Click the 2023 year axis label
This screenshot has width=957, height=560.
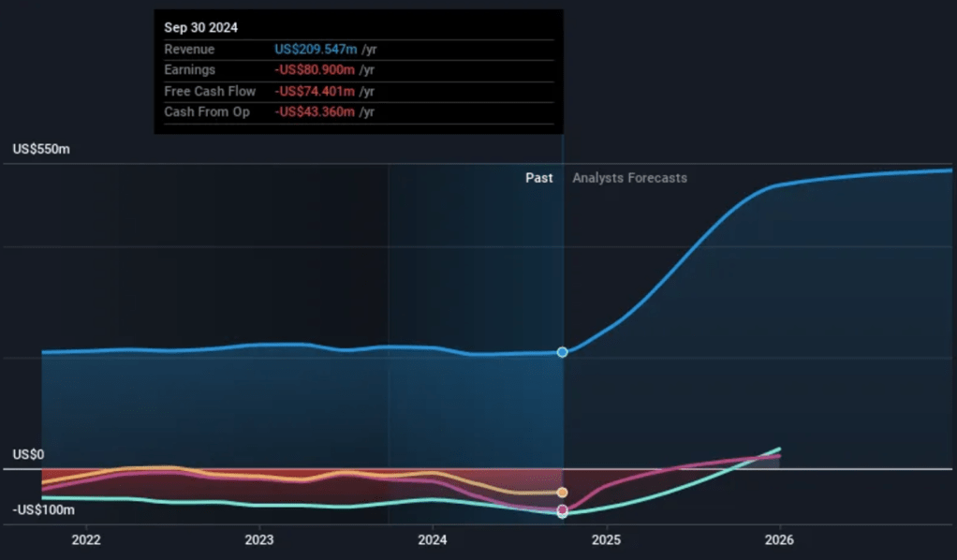(259, 540)
